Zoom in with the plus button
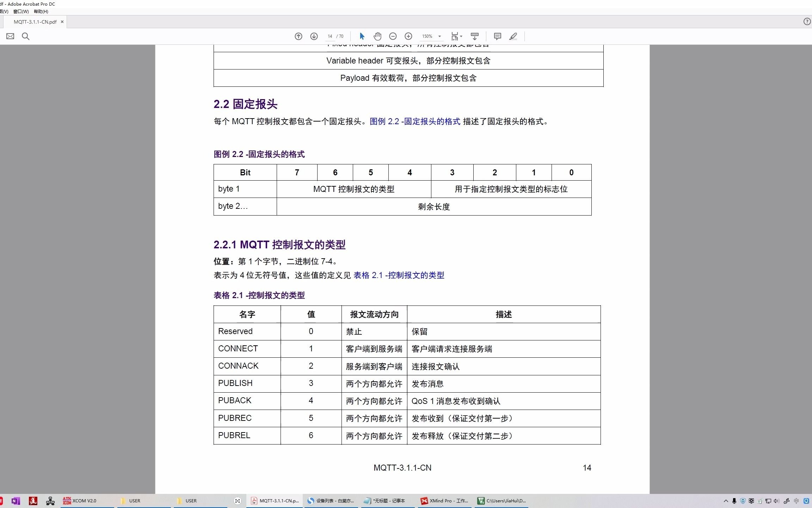Image resolution: width=812 pixels, height=508 pixels. pyautogui.click(x=408, y=36)
